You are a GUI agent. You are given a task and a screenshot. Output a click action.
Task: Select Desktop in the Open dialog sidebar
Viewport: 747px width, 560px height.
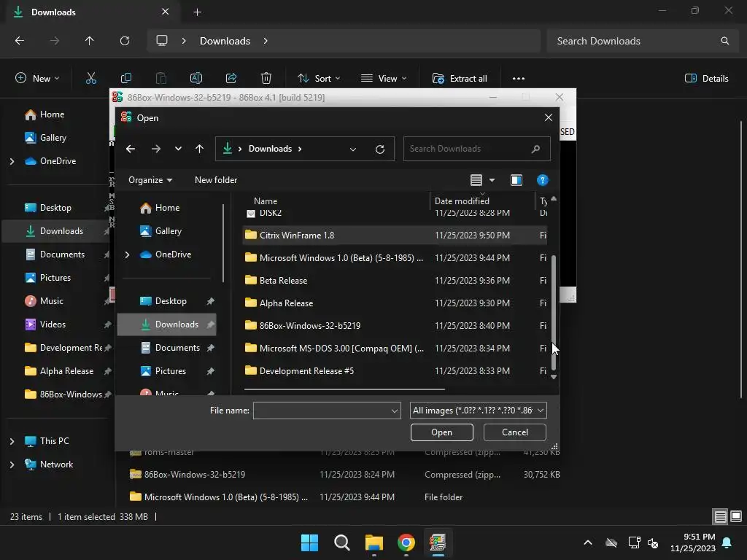(x=170, y=301)
